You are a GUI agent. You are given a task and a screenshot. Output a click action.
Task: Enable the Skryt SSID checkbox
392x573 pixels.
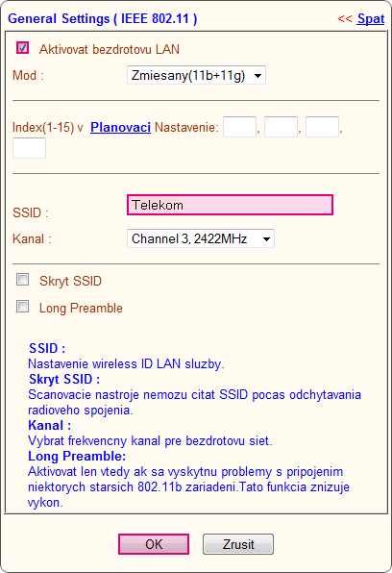pyautogui.click(x=23, y=280)
